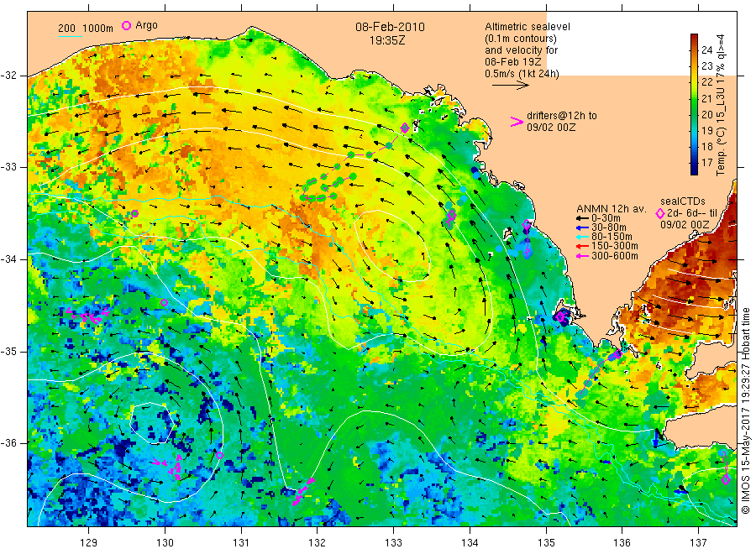Viewport: 756px width, 554px height.
Task: Click the sealCTDs magenta diamond legend symbol
Action: click(x=660, y=213)
